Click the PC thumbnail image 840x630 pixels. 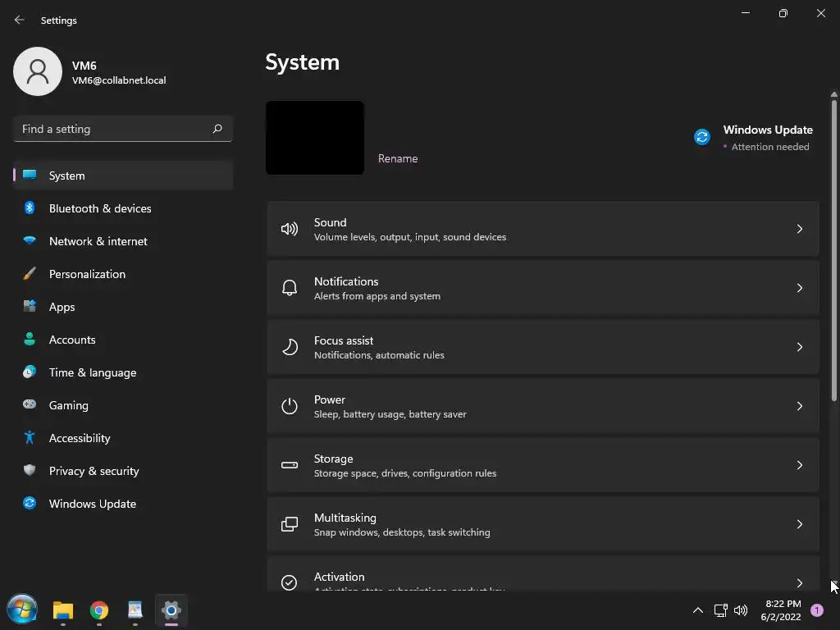315,138
